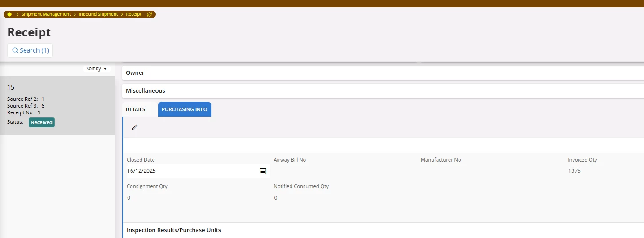Screen dimensions: 644x238
Task: Expand Inspection Results/Purchase Units section
Action: tap(384, 230)
